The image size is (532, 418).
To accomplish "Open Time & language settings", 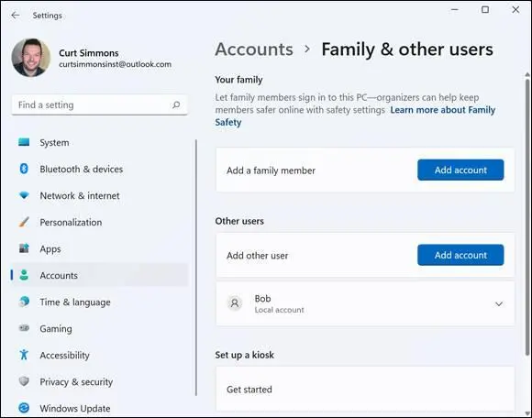I will [100, 302].
